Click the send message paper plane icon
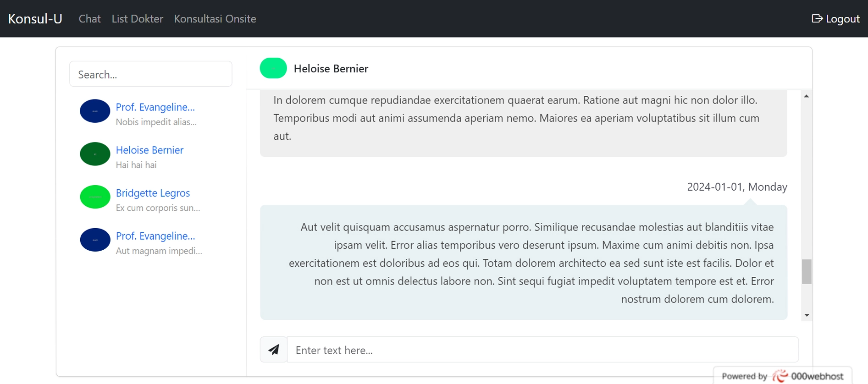Image resolution: width=868 pixels, height=384 pixels. tap(273, 349)
